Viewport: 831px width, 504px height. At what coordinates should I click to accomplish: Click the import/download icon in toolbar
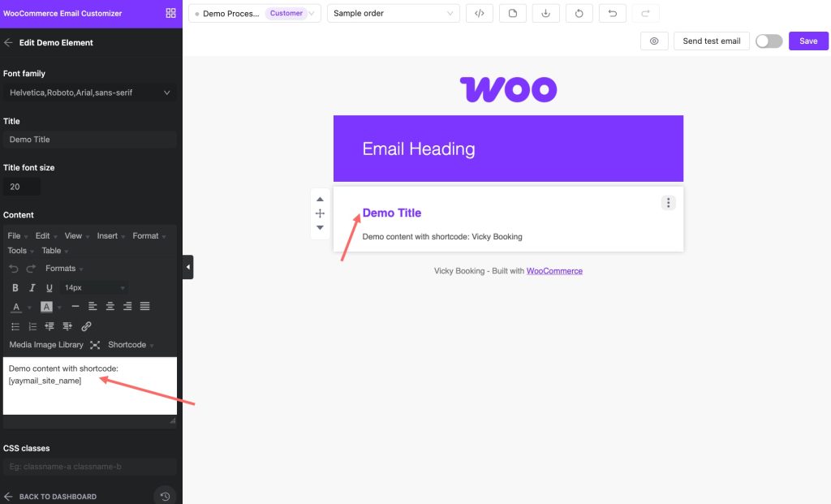click(545, 13)
